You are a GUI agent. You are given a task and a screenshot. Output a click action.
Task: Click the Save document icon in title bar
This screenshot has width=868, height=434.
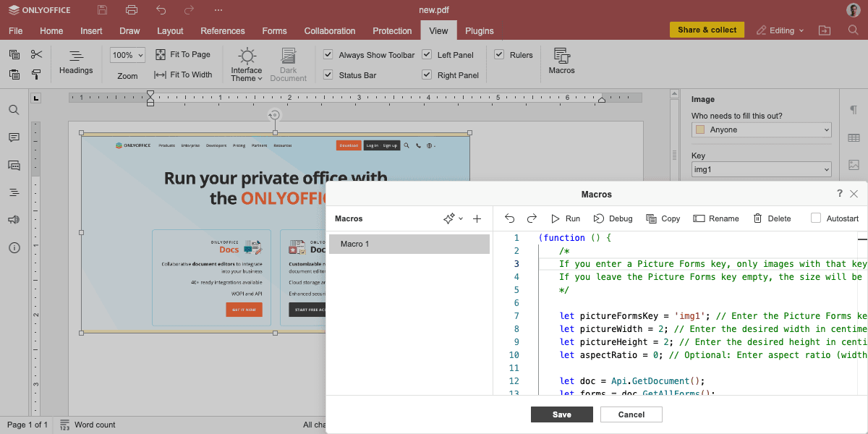[x=102, y=10]
